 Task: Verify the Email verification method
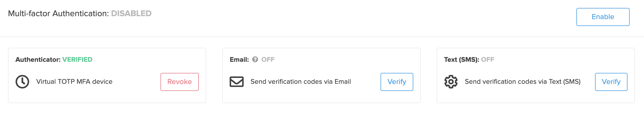pos(397,82)
